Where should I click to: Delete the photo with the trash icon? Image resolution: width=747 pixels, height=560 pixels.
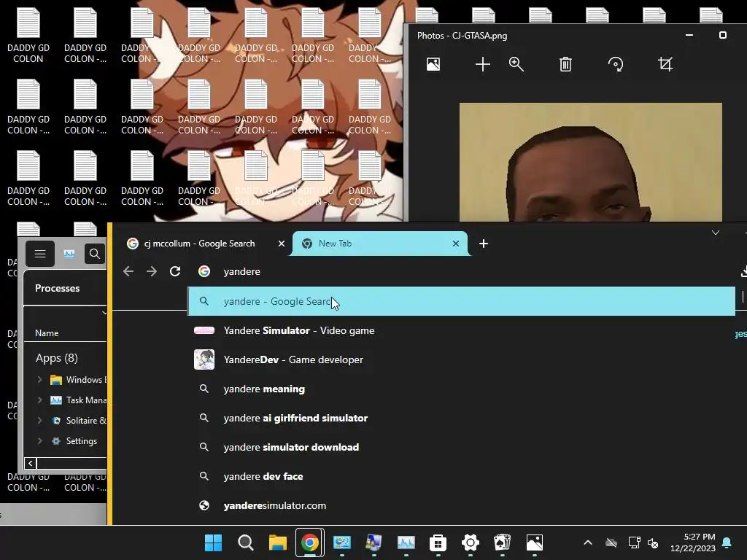point(565,64)
